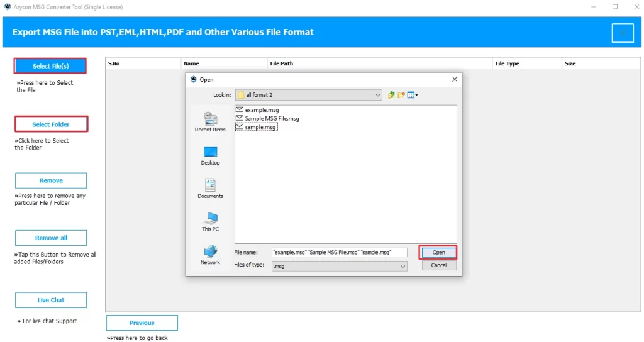Create a new folder via toolbar icon

[x=401, y=95]
